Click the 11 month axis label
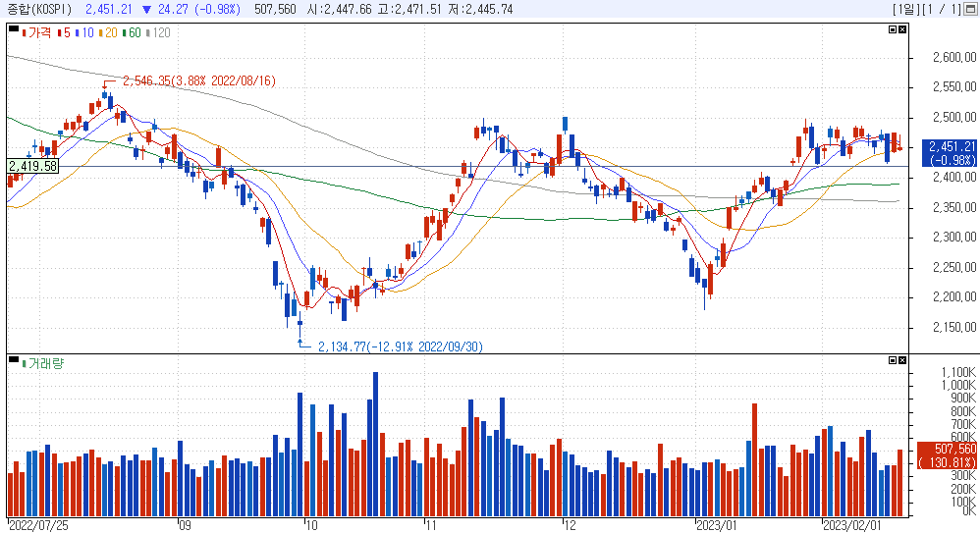 [x=431, y=525]
